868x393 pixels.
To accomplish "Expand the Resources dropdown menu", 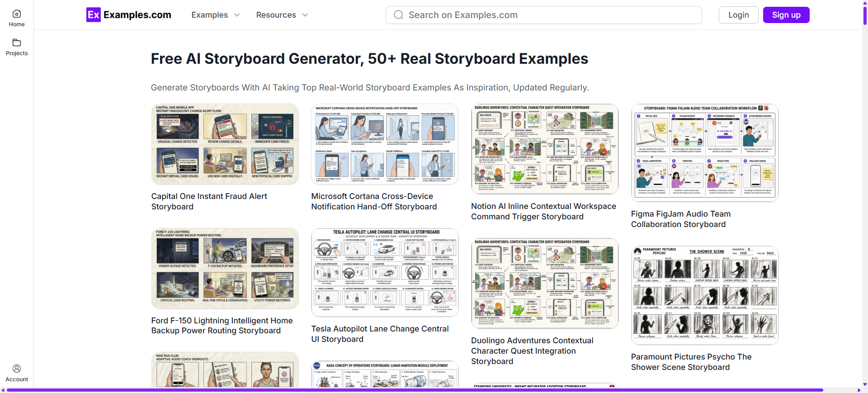I will 282,15.
